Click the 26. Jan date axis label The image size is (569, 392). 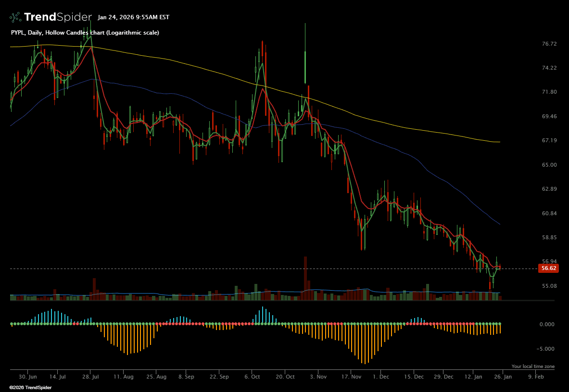(x=503, y=377)
